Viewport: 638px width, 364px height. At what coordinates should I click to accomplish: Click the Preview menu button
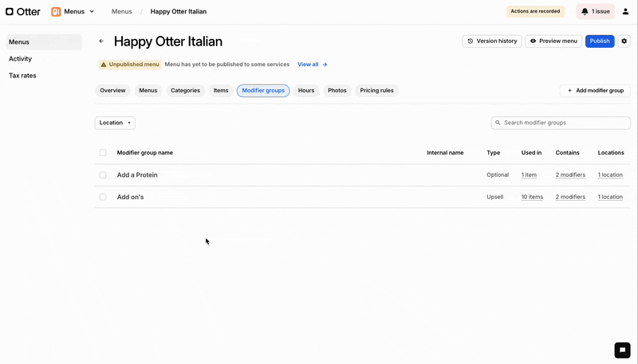pos(553,41)
